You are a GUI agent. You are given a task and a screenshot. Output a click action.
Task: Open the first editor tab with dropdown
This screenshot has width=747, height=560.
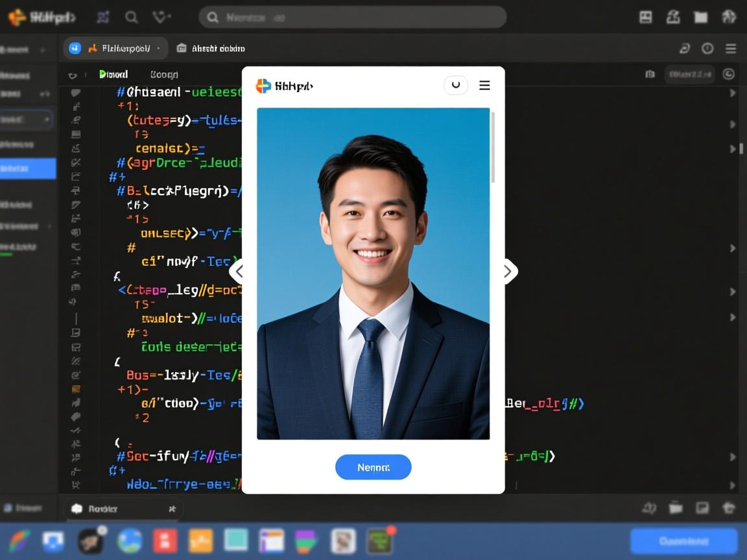click(116, 48)
